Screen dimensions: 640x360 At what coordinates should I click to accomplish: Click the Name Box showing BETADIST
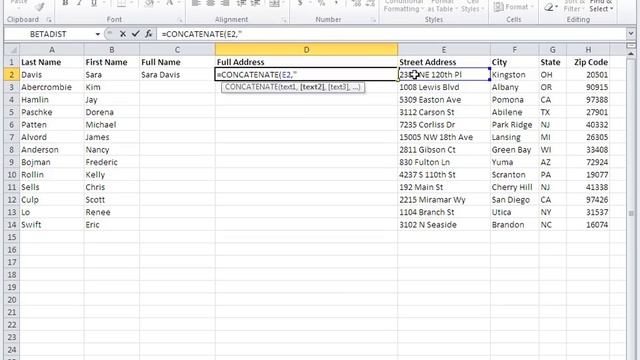[48, 34]
